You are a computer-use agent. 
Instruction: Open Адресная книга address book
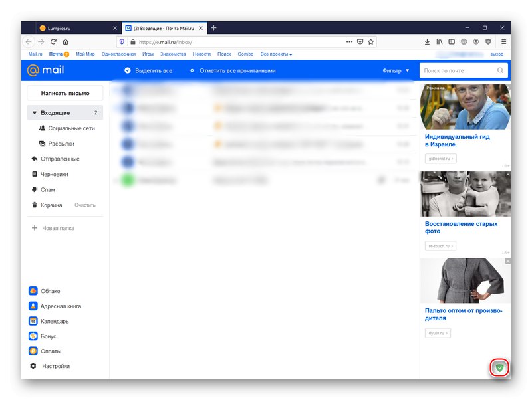55,306
